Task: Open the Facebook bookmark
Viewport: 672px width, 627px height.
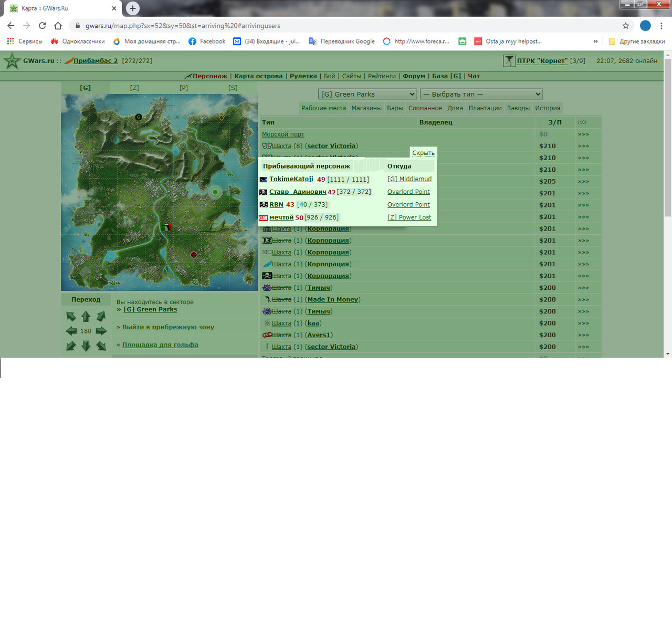Action: (x=207, y=41)
